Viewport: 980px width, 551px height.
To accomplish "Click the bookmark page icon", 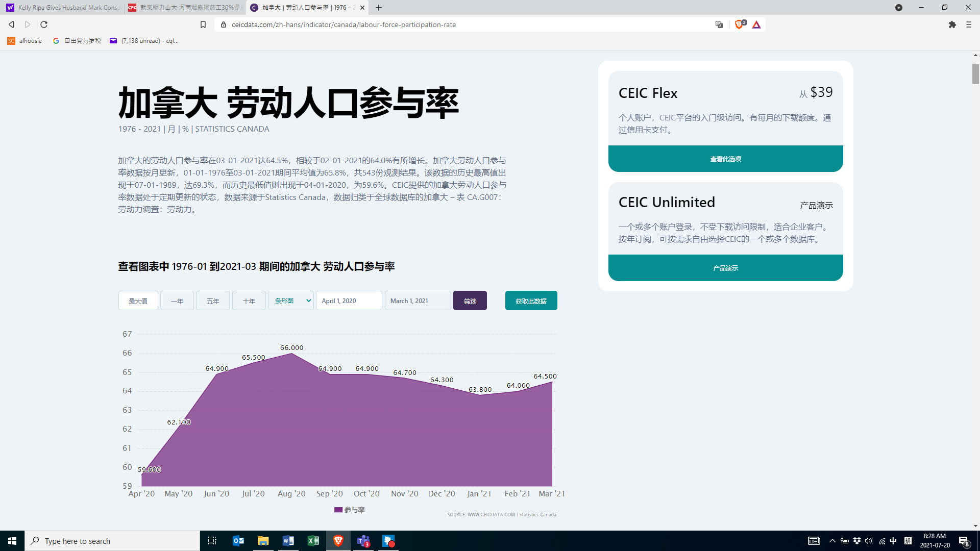I will (x=203, y=24).
